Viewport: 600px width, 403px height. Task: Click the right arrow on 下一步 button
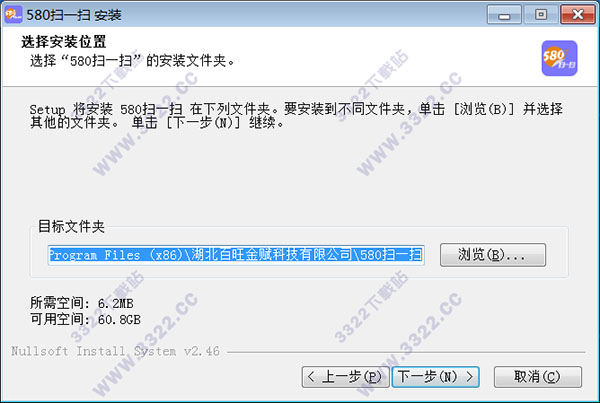pos(470,377)
